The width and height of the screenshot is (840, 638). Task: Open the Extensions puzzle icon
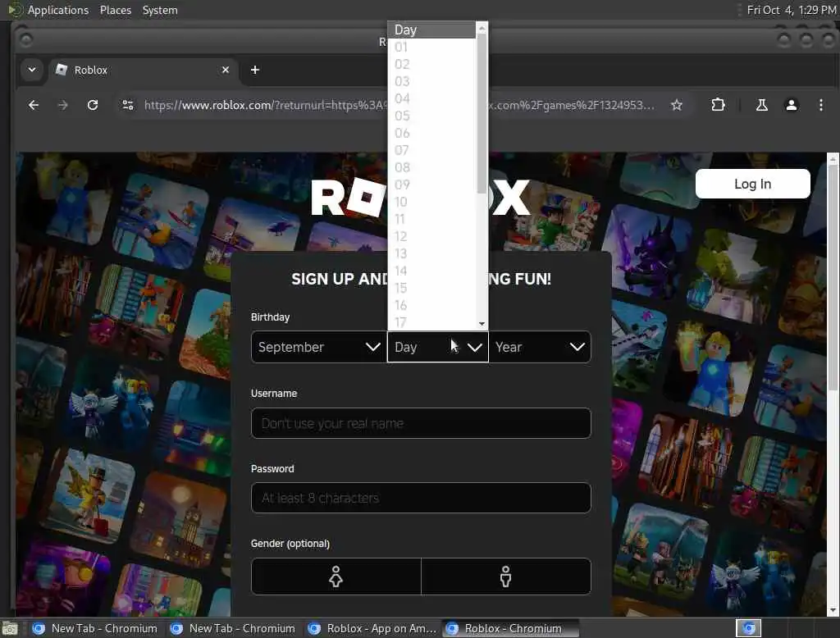coord(718,105)
